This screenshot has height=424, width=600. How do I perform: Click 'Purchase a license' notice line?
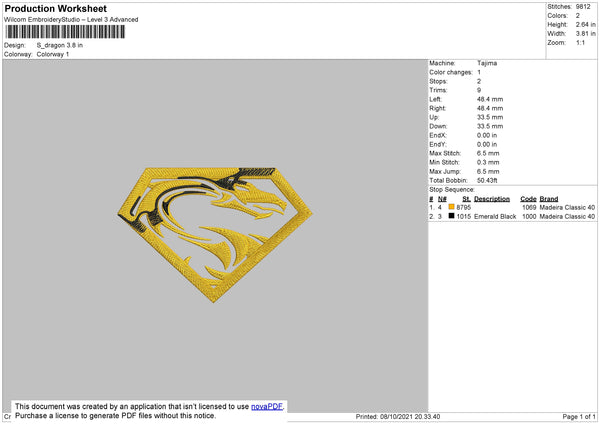[x=116, y=416]
